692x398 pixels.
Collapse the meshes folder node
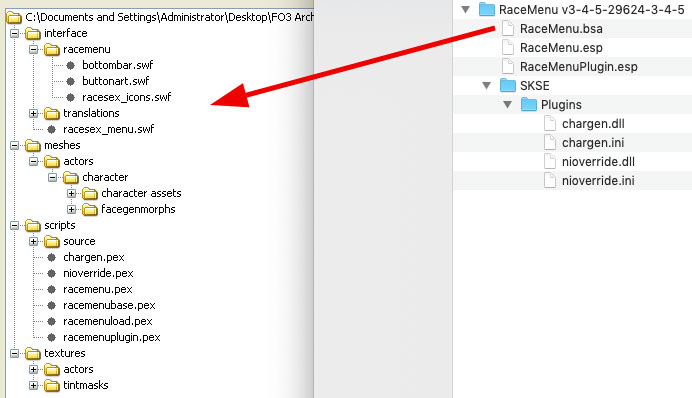coord(15,145)
